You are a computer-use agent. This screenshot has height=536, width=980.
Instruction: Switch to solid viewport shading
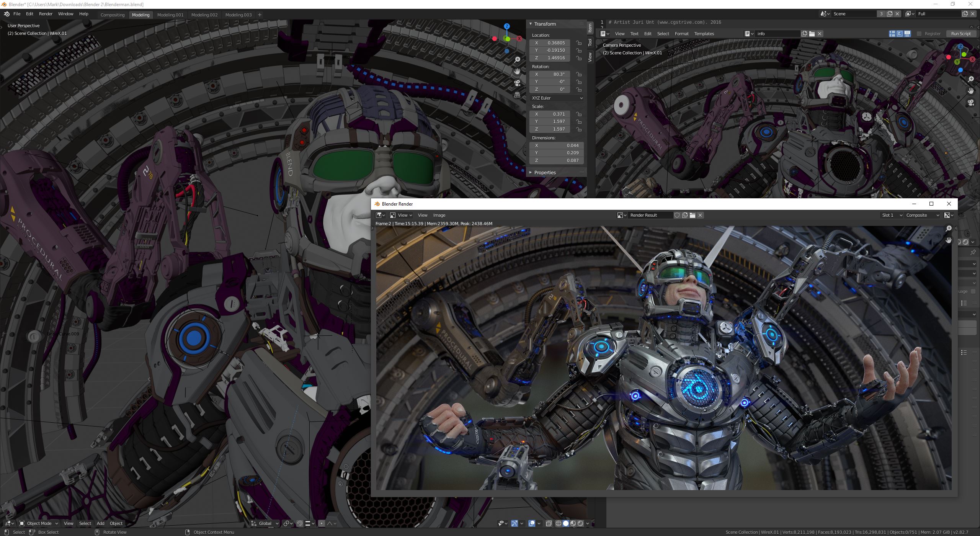(x=566, y=523)
